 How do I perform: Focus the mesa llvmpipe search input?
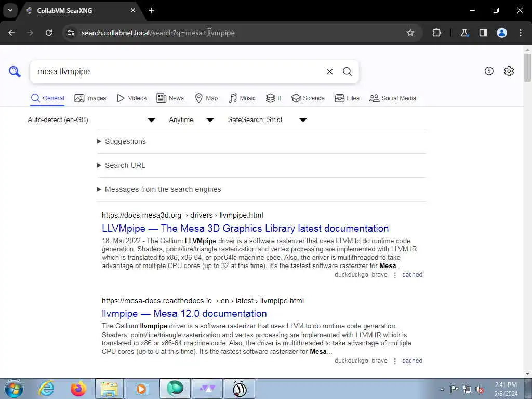tap(177, 72)
